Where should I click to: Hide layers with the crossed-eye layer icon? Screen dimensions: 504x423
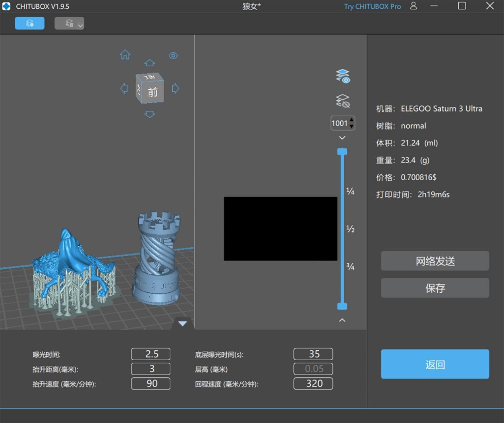click(343, 101)
